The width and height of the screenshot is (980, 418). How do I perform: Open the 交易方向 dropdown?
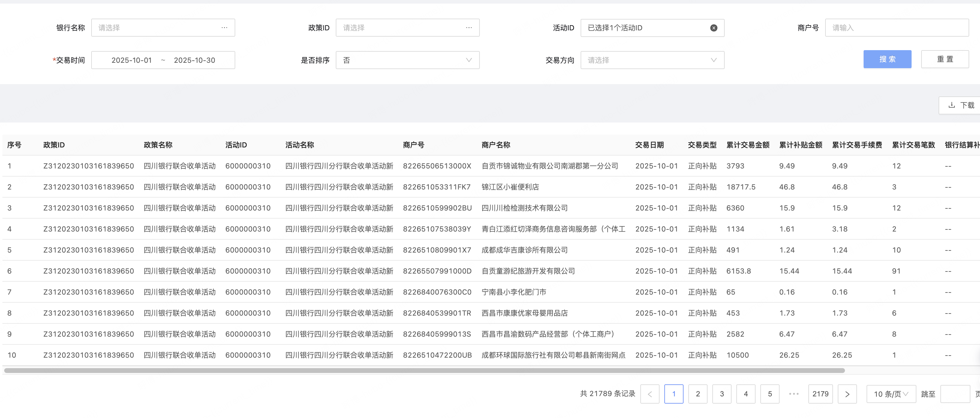[x=652, y=60]
